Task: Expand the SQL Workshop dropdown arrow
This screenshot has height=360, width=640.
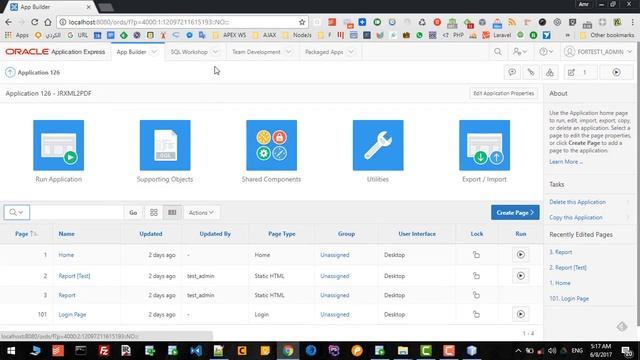Action: (216, 52)
